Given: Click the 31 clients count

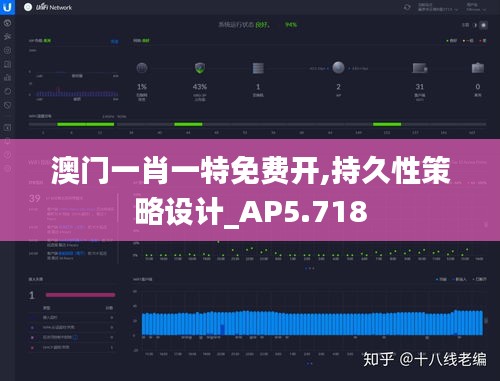Looking at the screenshot, I should [420, 87].
